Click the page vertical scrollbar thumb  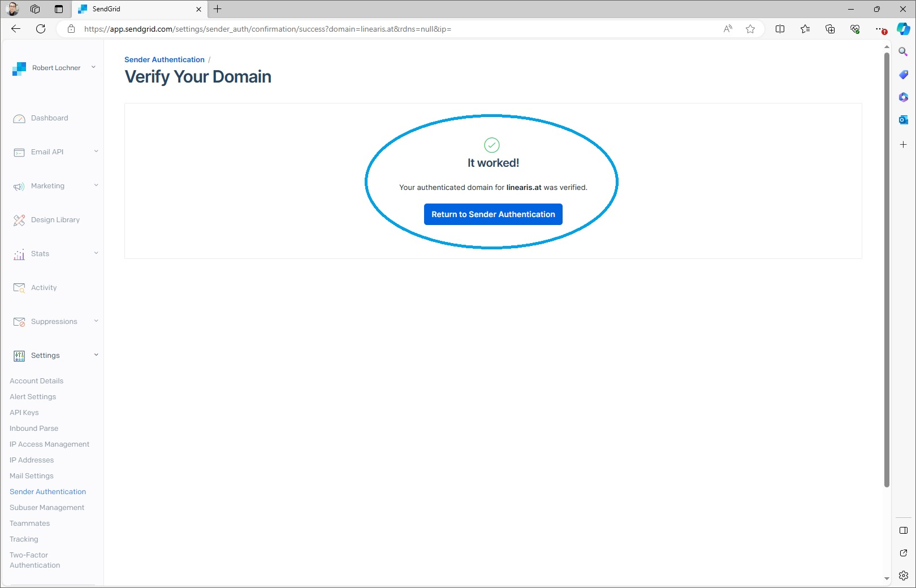click(887, 269)
